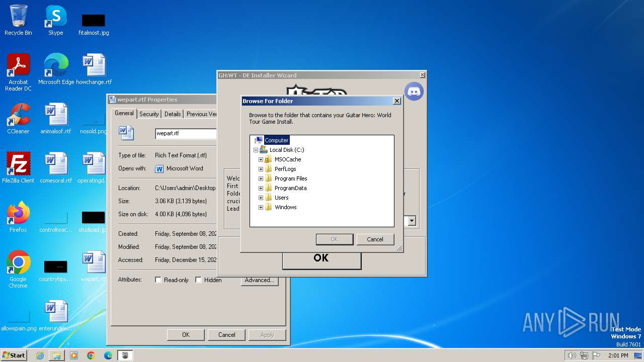This screenshot has height=362, width=644.
Task: Select the animalsof.rtf desktop file
Action: click(56, 119)
